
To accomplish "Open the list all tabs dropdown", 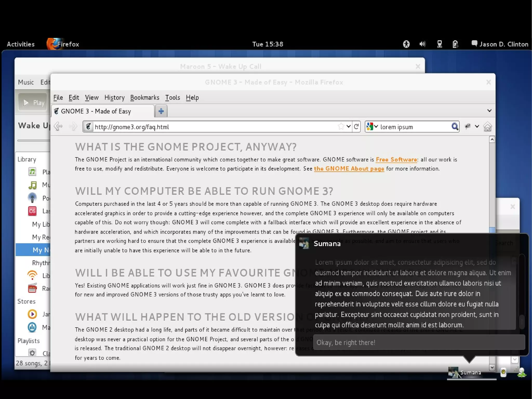I will [489, 111].
